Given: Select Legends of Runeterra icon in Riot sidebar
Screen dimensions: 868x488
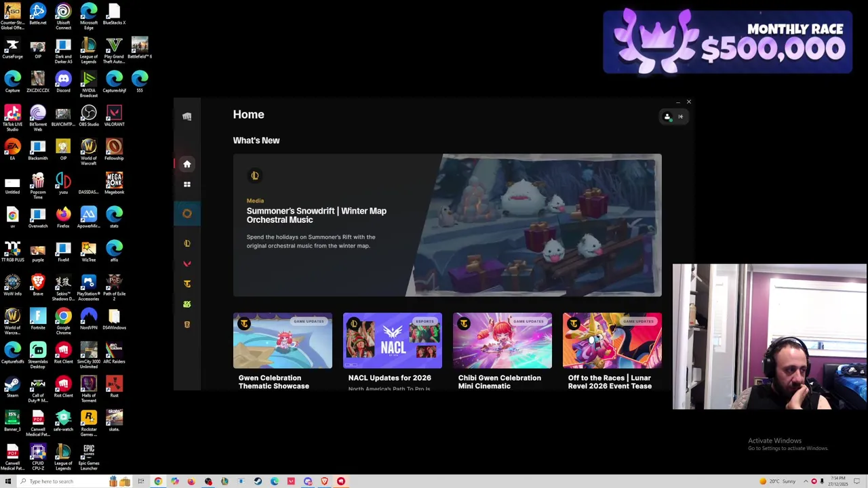Looking at the screenshot, I should pos(187,325).
